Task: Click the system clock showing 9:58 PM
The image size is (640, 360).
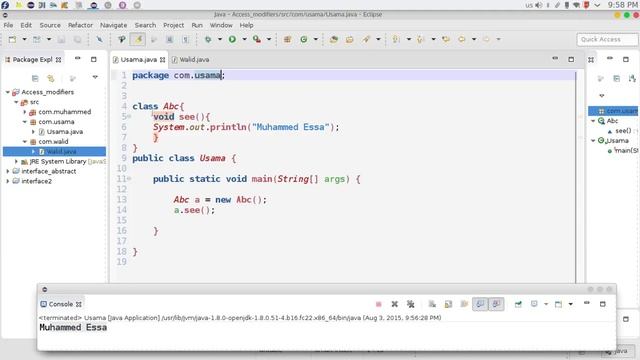Action: (622, 5)
